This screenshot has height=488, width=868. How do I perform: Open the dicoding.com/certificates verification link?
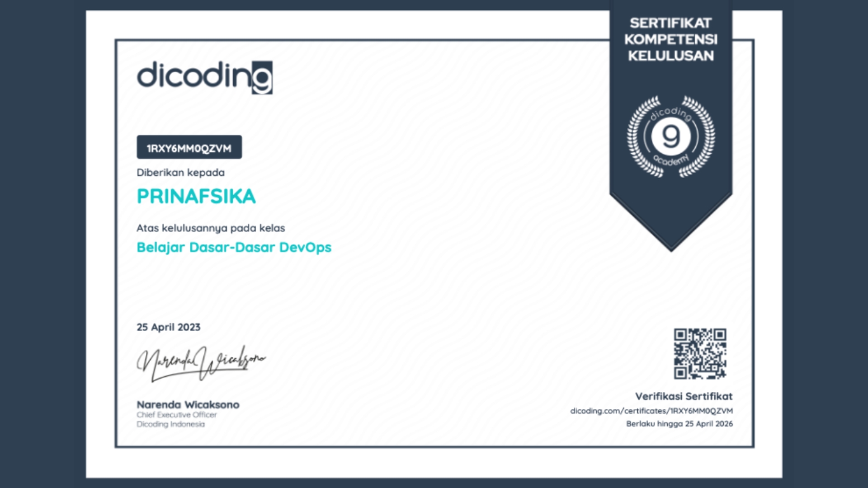[x=651, y=411]
